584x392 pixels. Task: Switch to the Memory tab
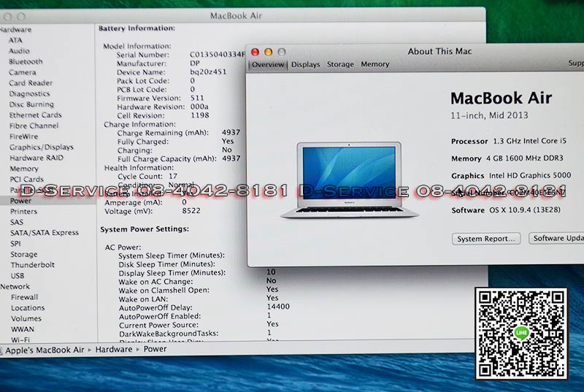[x=374, y=64]
